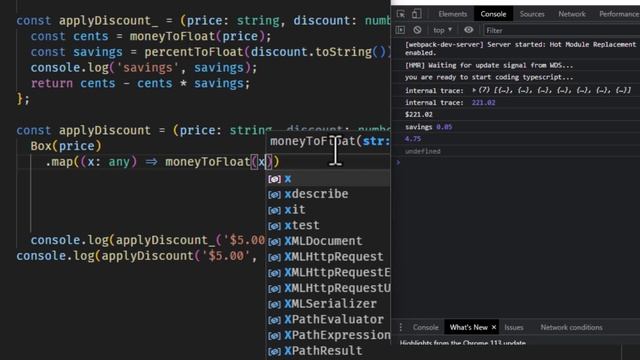Click the moneyToFloat signature help tooltip

click(x=329, y=141)
